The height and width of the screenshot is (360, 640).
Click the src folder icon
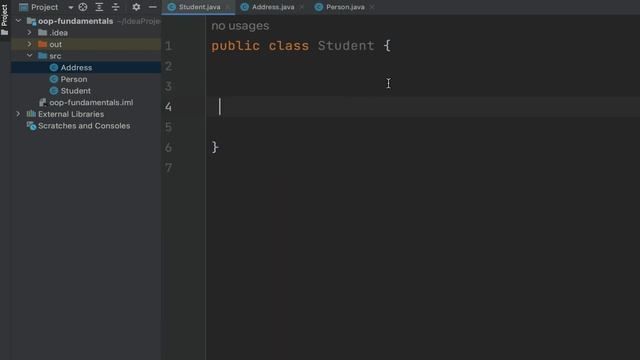point(42,56)
